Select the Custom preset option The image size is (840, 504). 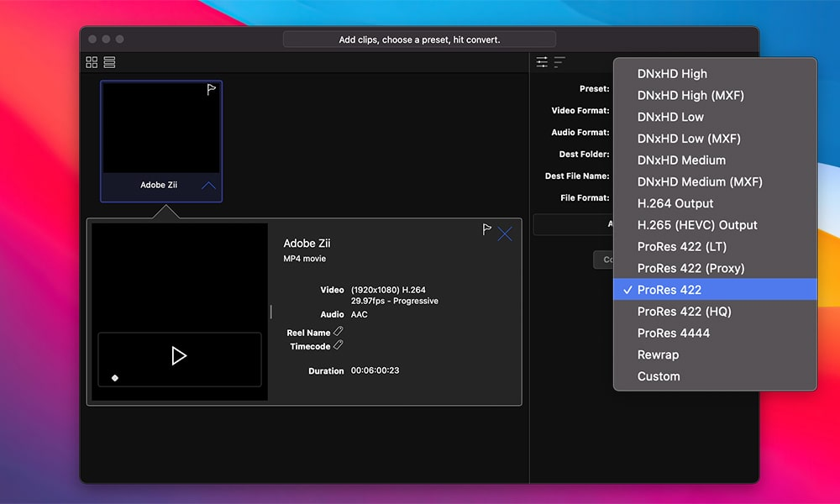tap(659, 376)
